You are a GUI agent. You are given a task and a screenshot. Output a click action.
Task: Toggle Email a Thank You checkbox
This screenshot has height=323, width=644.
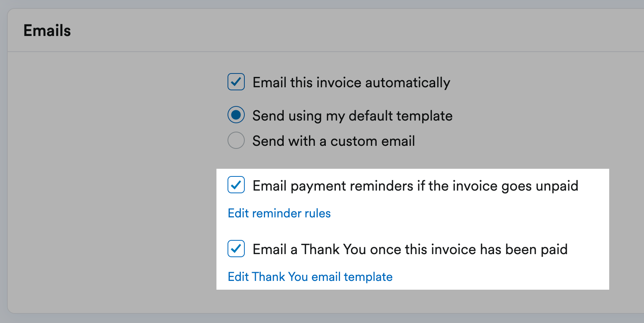(236, 249)
